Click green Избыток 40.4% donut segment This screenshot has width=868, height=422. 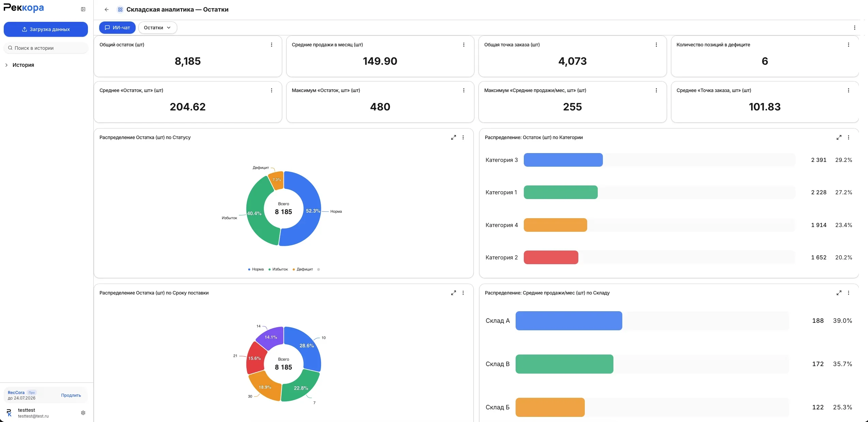pyautogui.click(x=255, y=213)
